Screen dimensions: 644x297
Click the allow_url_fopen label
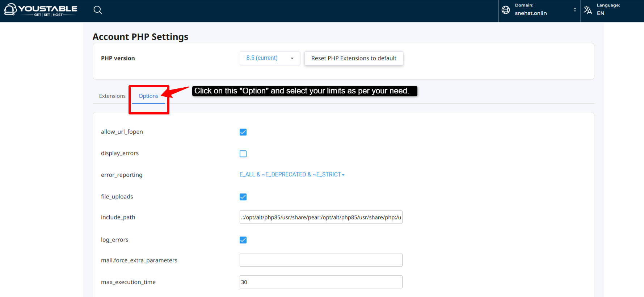[x=122, y=132]
